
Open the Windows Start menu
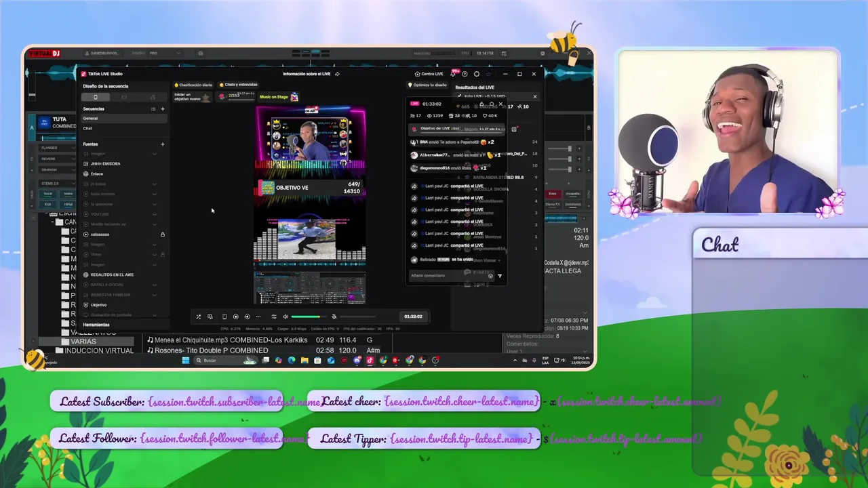point(186,361)
